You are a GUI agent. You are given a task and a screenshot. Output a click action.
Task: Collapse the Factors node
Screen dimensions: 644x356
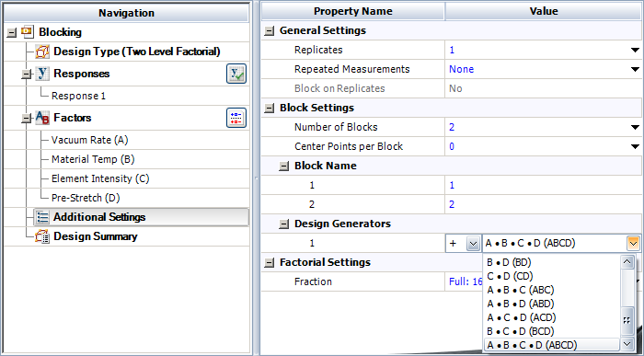(x=27, y=119)
